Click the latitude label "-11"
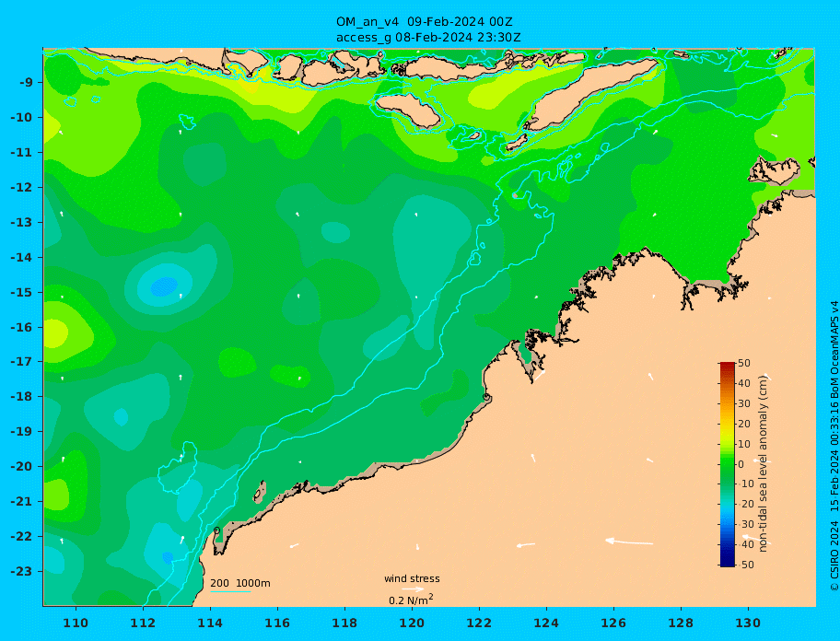 pos(21,153)
